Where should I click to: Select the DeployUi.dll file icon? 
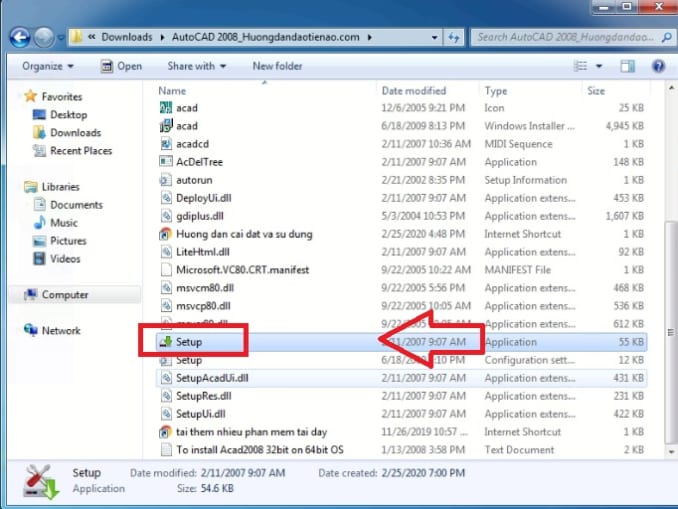(x=166, y=198)
